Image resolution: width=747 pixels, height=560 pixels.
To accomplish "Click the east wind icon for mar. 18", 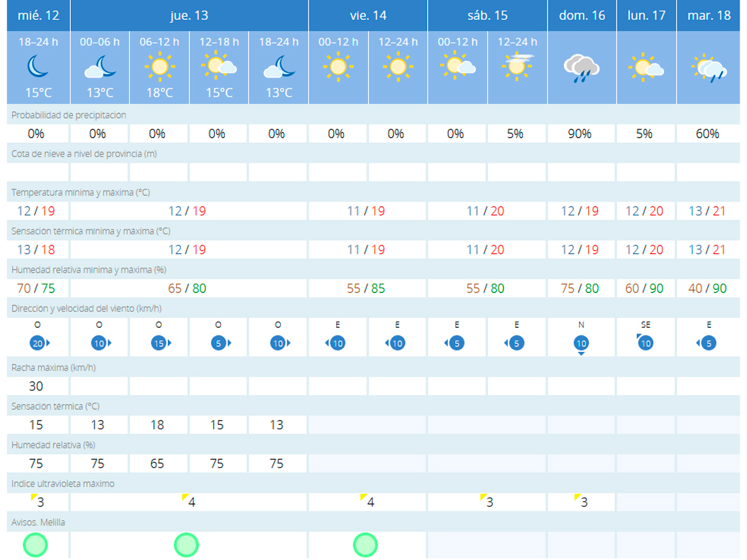I will pyautogui.click(x=706, y=343).
